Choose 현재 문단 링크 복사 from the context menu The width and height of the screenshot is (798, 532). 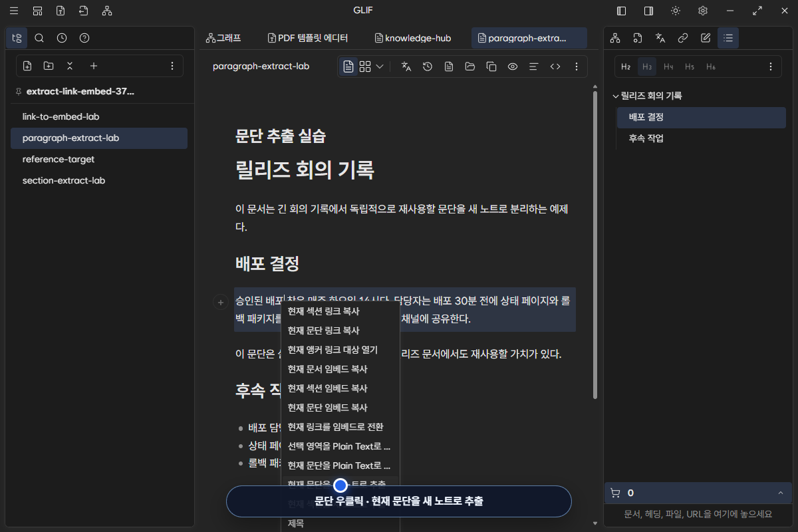point(340,330)
